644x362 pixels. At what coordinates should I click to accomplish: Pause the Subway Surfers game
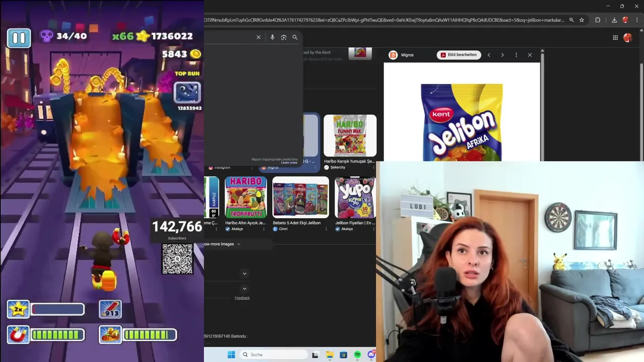(x=19, y=38)
